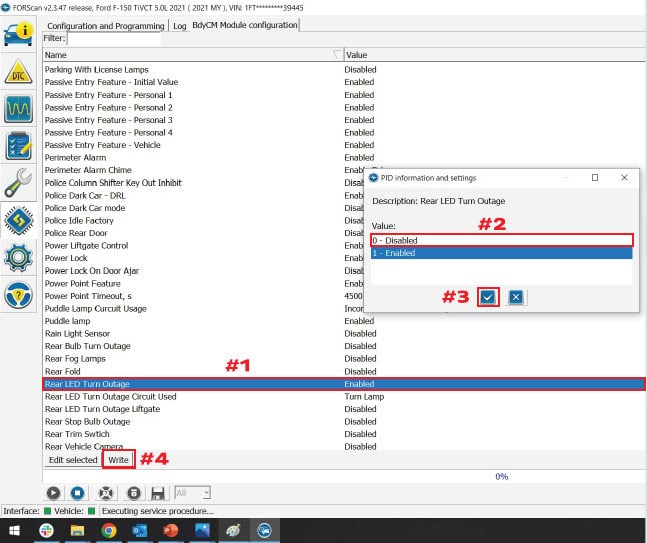
Task: Select Rear Bulb Turn Outage row
Action: pyautogui.click(x=344, y=346)
